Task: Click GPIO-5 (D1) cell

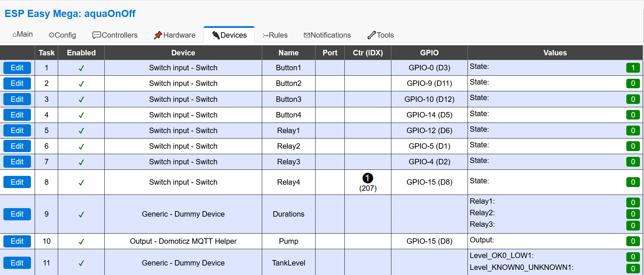Action: (x=429, y=146)
